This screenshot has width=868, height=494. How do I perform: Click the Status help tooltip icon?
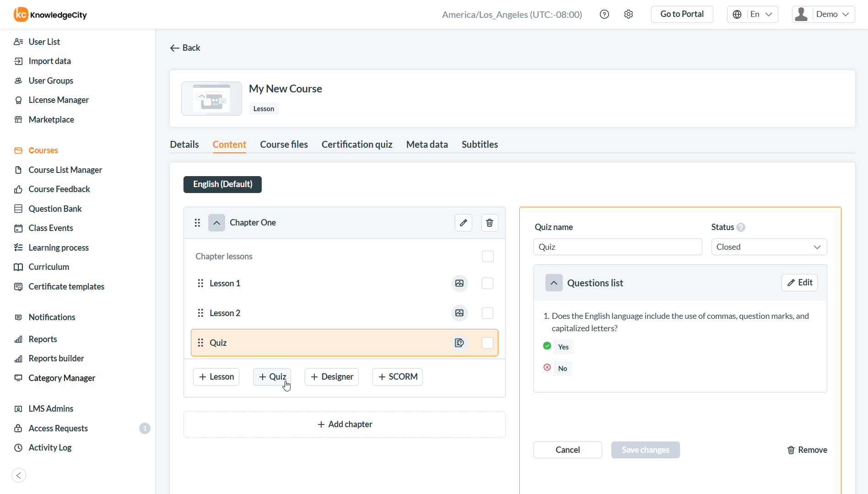(x=741, y=227)
